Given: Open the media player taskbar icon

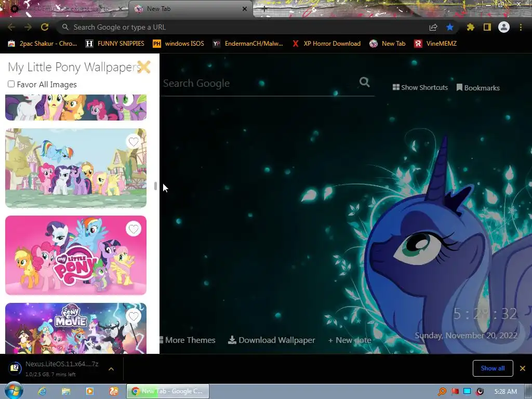Looking at the screenshot, I should point(89,391).
